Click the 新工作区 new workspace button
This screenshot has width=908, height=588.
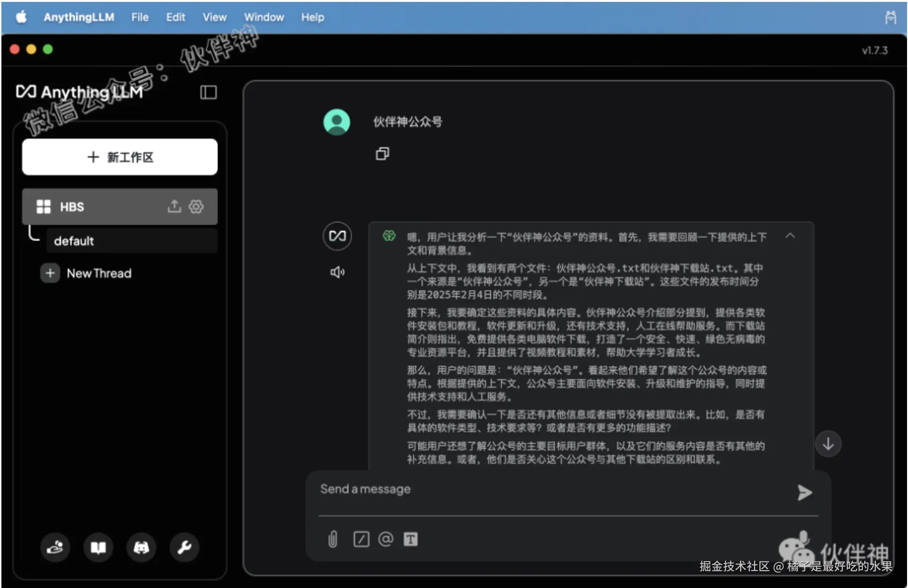pyautogui.click(x=120, y=157)
